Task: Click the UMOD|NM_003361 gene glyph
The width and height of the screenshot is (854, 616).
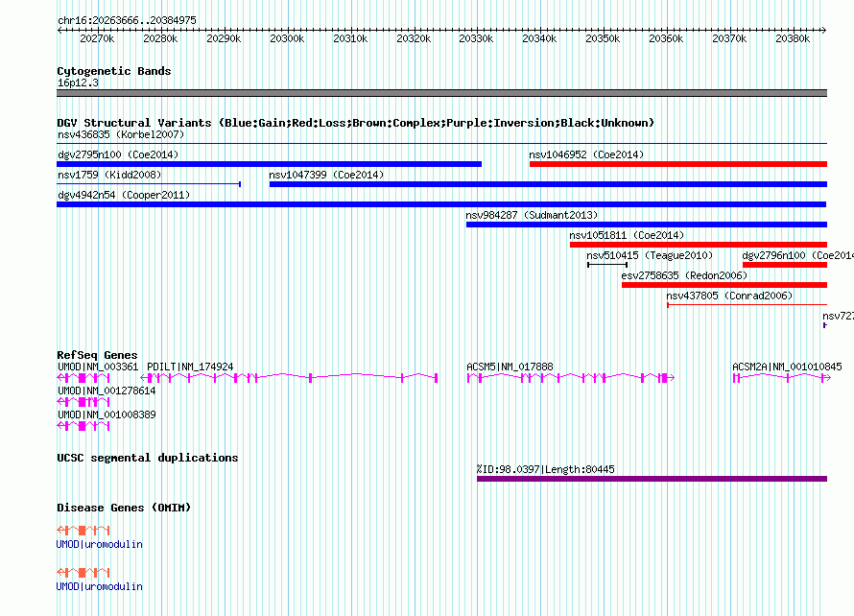Action: coord(83,377)
